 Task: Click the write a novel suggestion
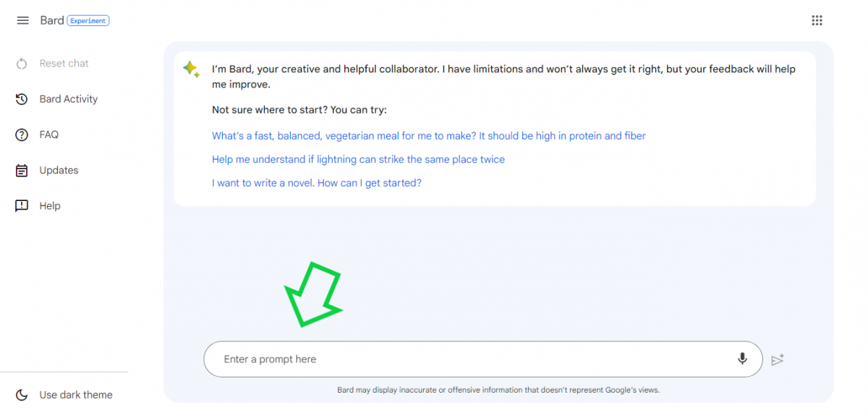pyautogui.click(x=316, y=183)
